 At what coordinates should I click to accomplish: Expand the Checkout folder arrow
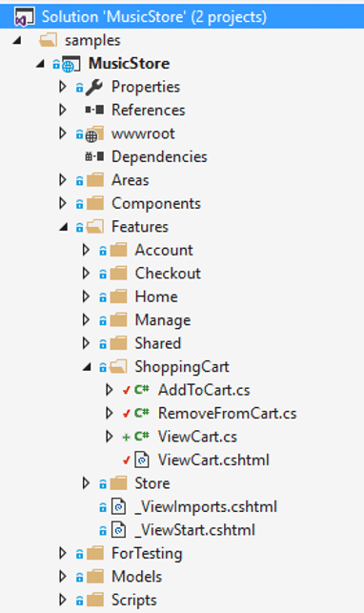point(86,274)
